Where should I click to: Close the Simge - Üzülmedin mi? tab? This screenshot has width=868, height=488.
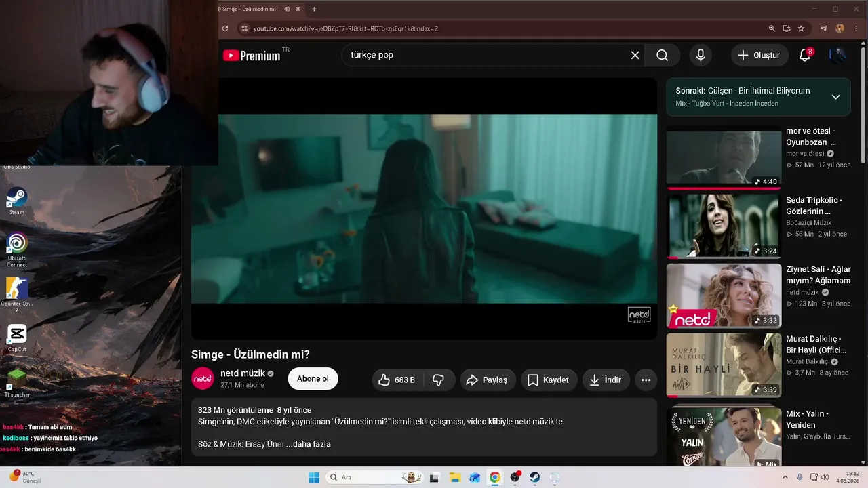[298, 9]
